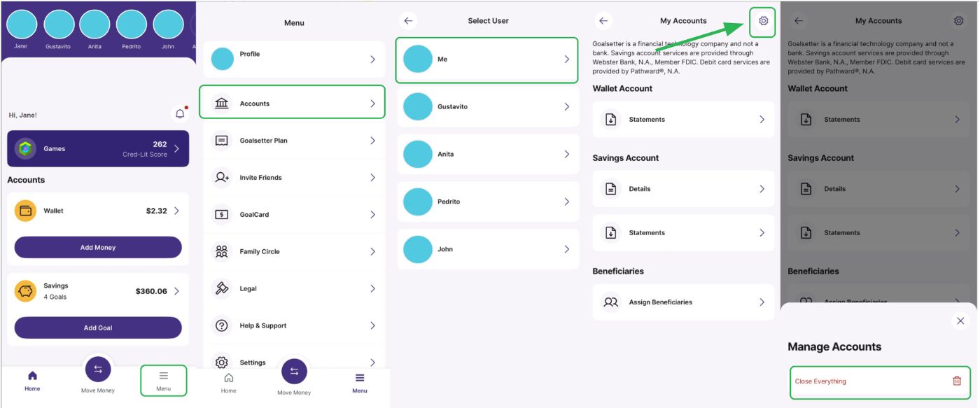Expand the Savings balance chevron
This screenshot has height=408, width=980.
176,291
